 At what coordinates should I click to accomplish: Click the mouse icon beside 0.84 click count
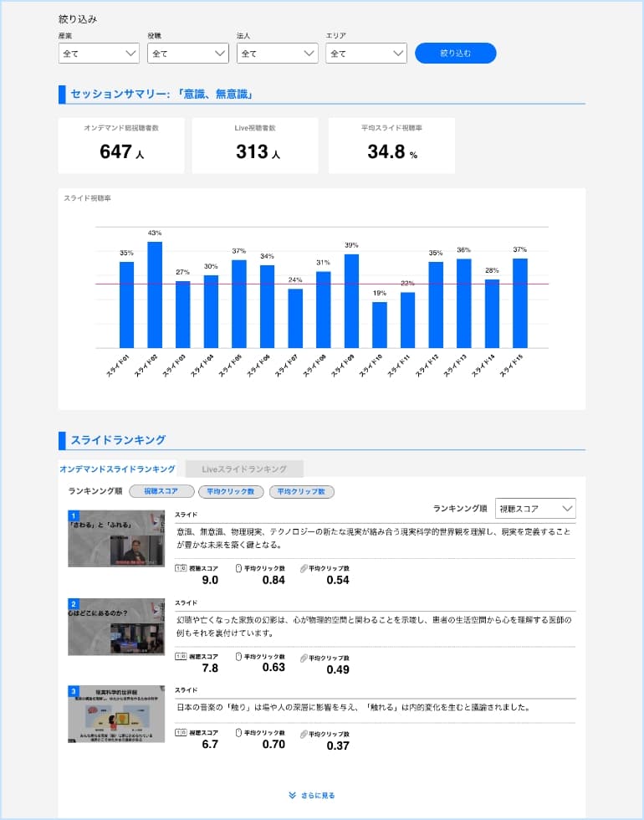239,568
